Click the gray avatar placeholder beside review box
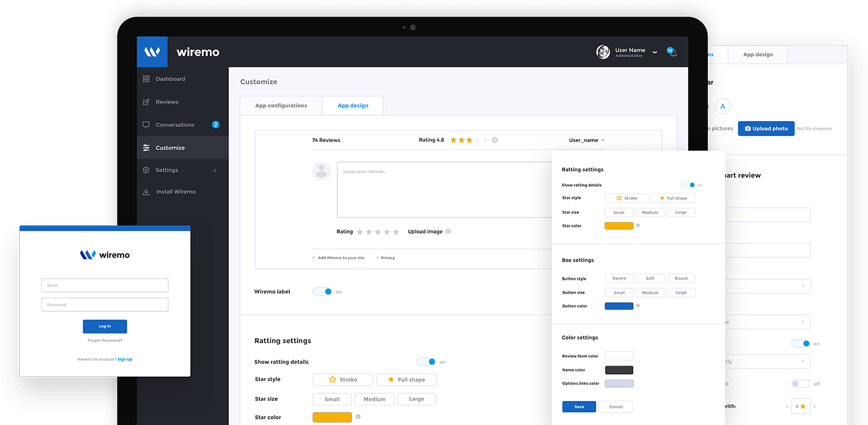The image size is (868, 425). [321, 170]
